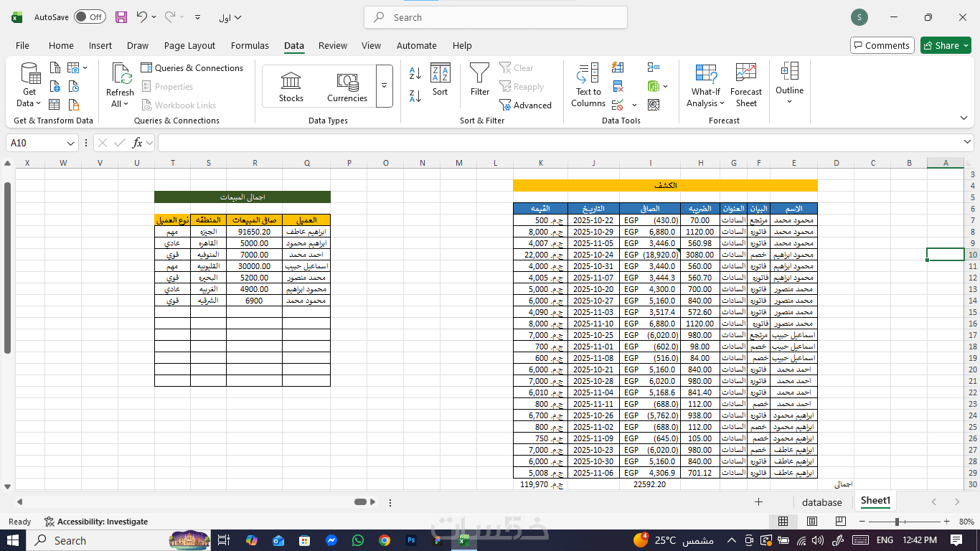Toggle the Filter funnel button
980x551 pixels.
[480, 80]
